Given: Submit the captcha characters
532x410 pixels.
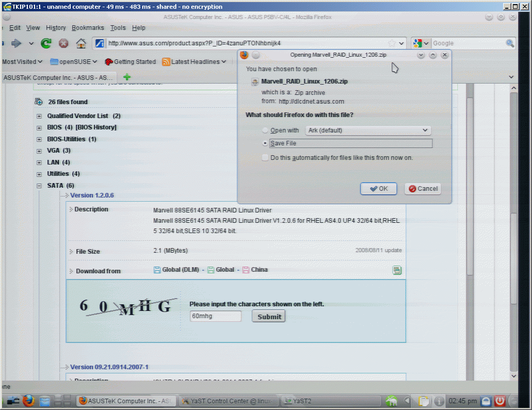Looking at the screenshot, I should coord(269,316).
